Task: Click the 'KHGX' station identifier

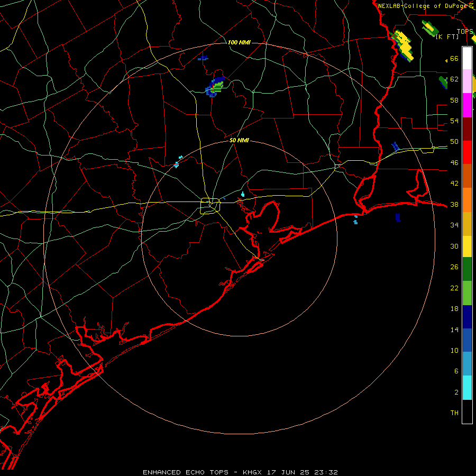Action: (252, 472)
